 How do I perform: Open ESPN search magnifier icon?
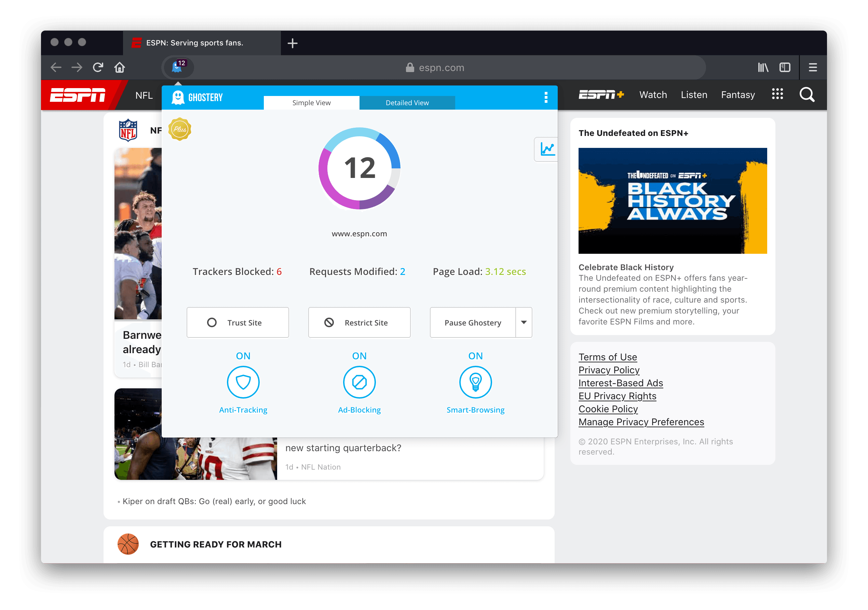tap(806, 95)
